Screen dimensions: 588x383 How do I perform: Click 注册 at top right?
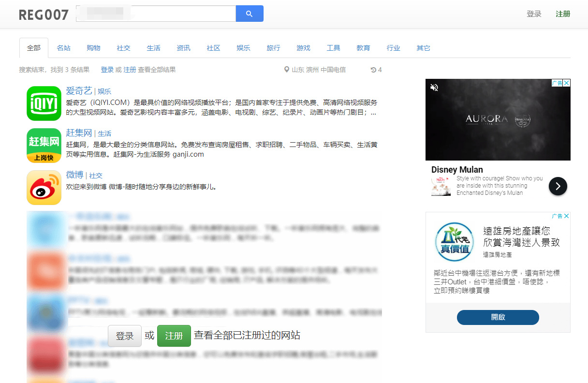(562, 14)
